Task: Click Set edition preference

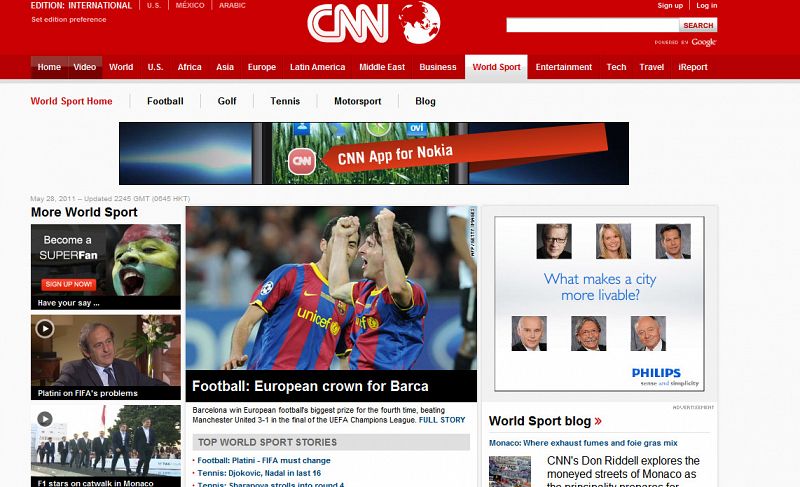Action: tap(69, 19)
